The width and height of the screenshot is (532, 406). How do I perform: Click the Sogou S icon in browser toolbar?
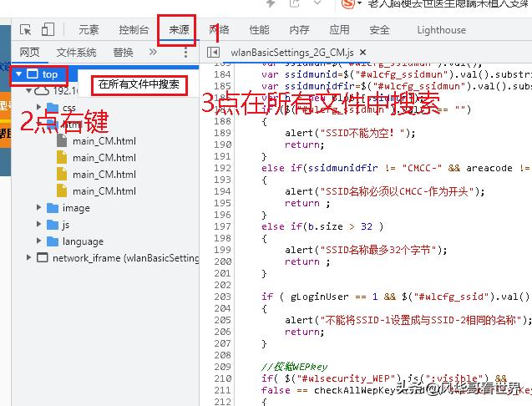point(347,3)
